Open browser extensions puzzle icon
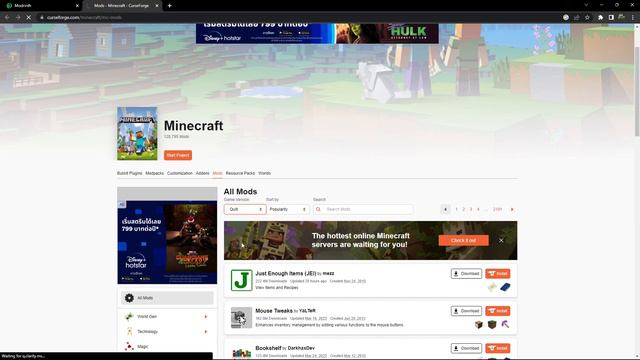Image resolution: width=640 pixels, height=360 pixels. [x=600, y=18]
